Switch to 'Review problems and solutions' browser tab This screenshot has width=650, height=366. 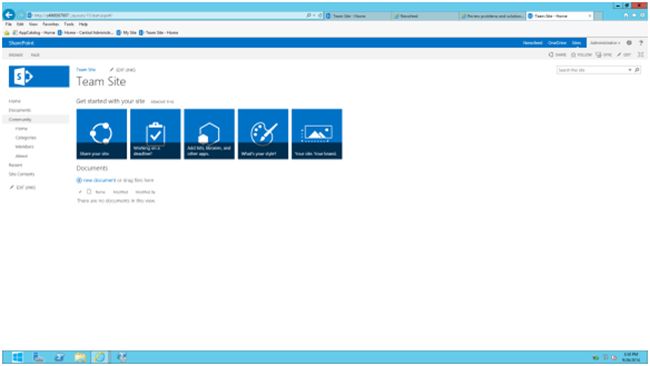click(x=492, y=16)
